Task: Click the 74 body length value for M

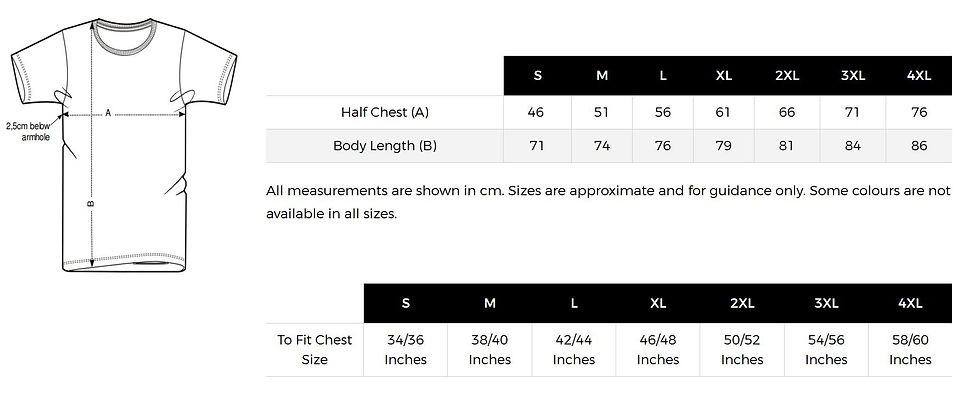Action: tap(602, 146)
